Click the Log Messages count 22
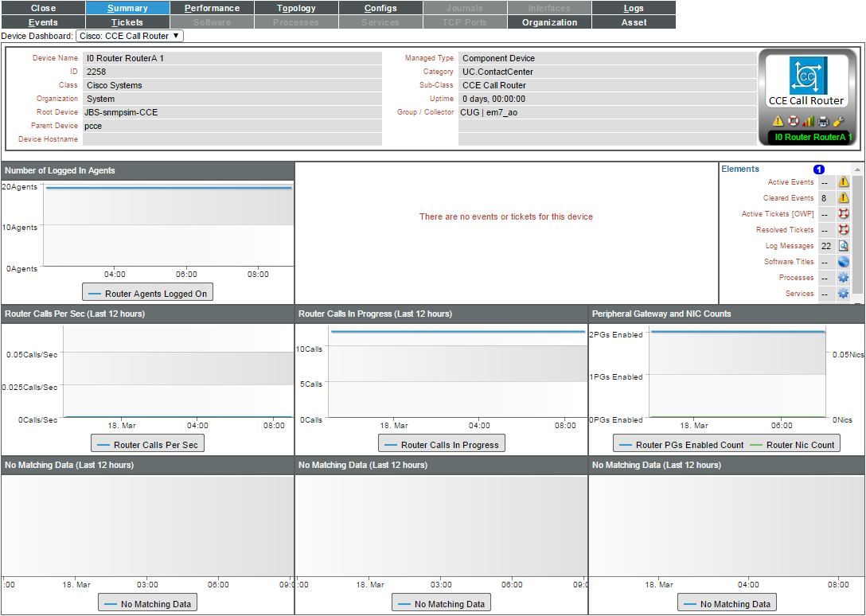The width and height of the screenshot is (866, 616). tap(826, 246)
